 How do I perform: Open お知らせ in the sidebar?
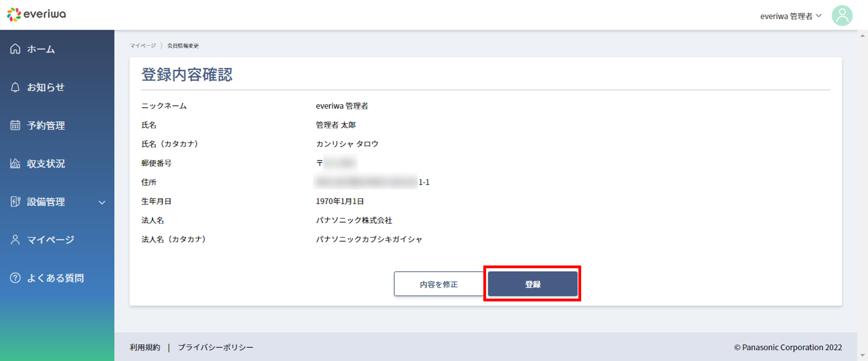pyautogui.click(x=46, y=87)
